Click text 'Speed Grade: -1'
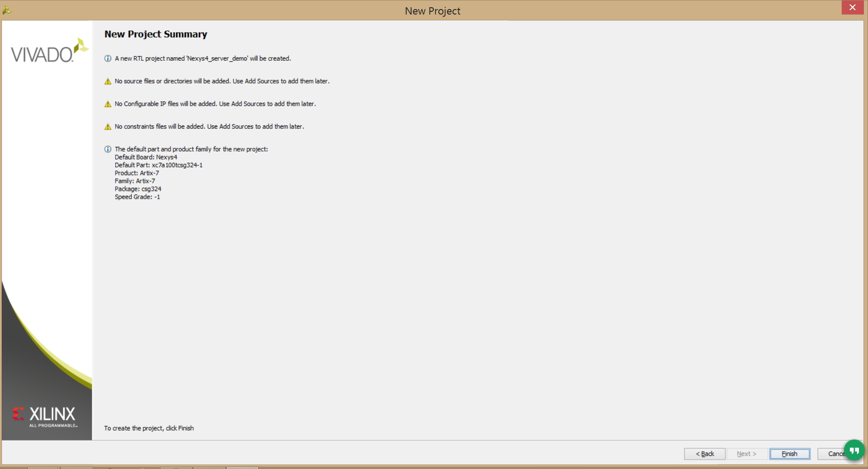Screen dimensions: 868x469 137,197
